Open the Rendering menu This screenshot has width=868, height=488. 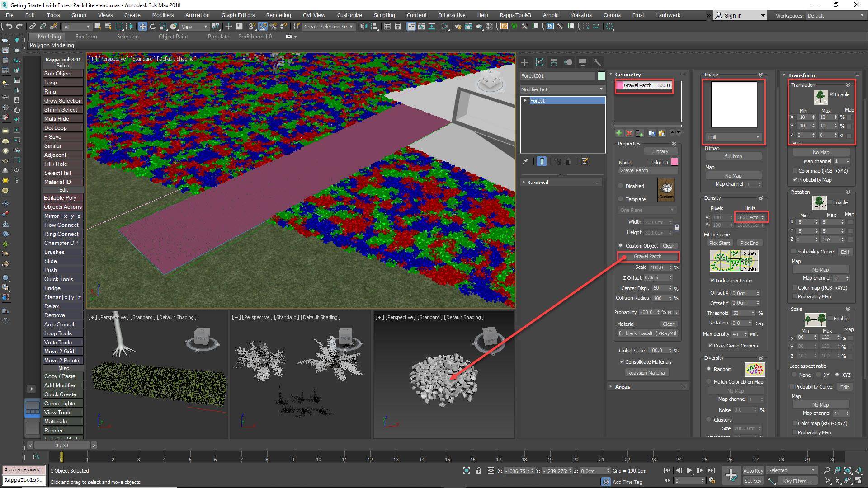[278, 15]
